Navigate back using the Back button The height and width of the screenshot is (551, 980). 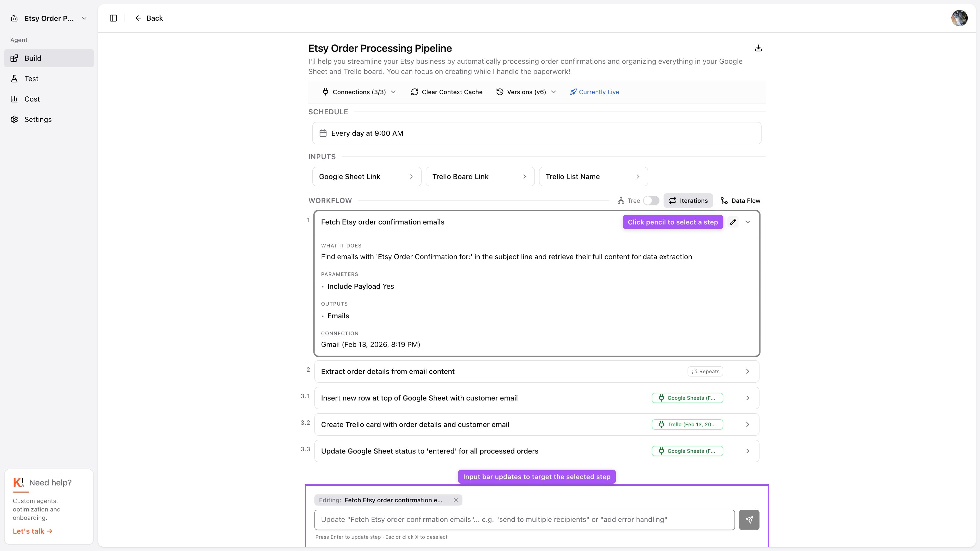pyautogui.click(x=149, y=18)
